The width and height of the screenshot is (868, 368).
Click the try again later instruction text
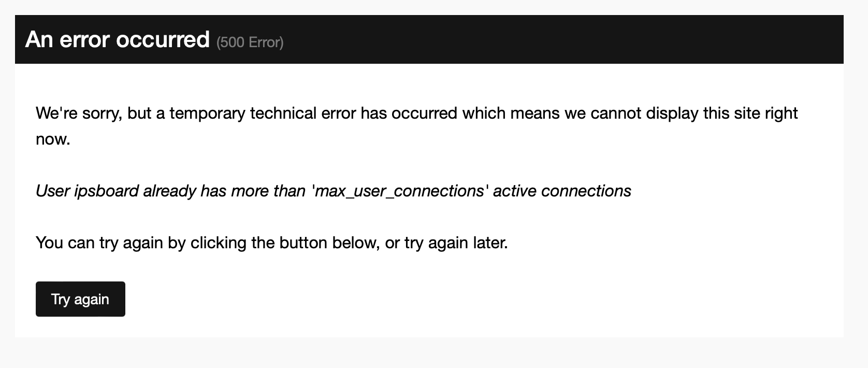272,242
